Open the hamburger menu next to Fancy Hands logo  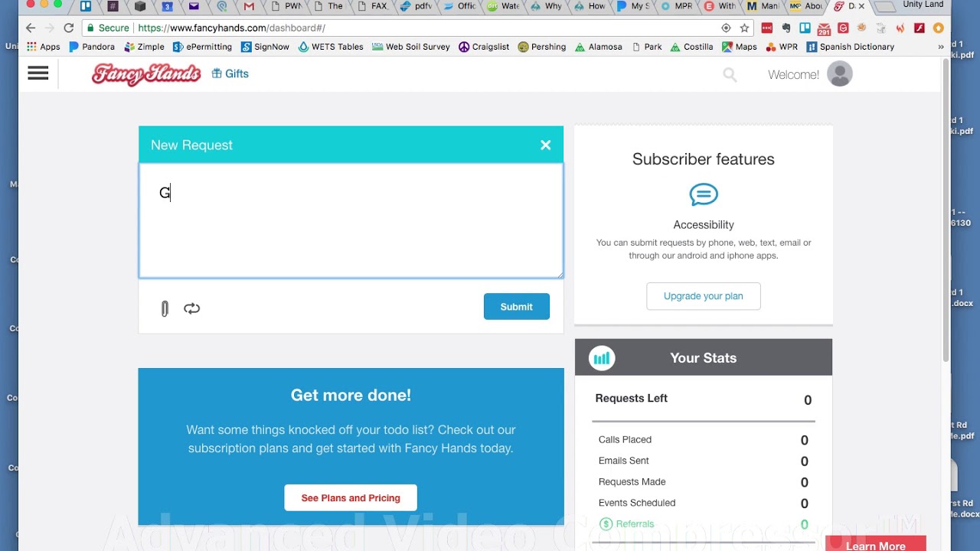click(x=38, y=73)
